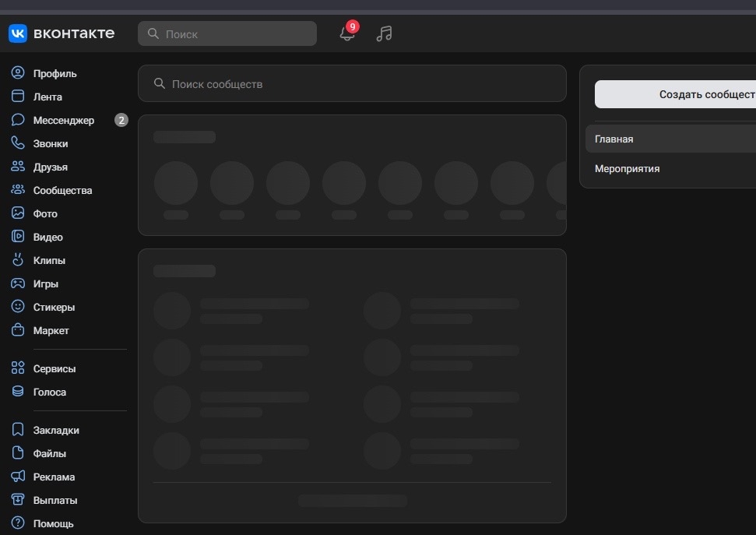This screenshot has width=756, height=535.
Task: Click the Мессенджер unread badge 2
Action: (x=121, y=120)
